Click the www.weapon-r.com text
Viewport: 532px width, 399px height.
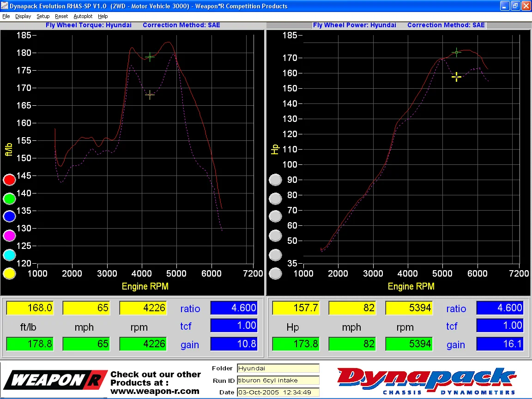click(x=155, y=391)
